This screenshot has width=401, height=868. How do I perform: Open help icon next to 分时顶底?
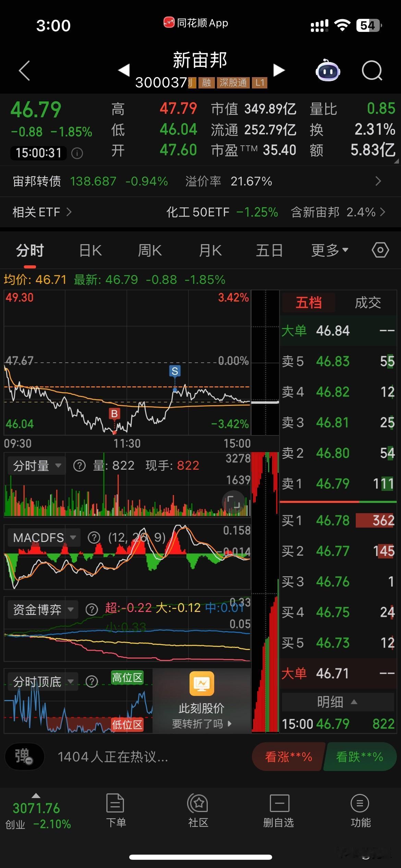pyautogui.click(x=92, y=682)
